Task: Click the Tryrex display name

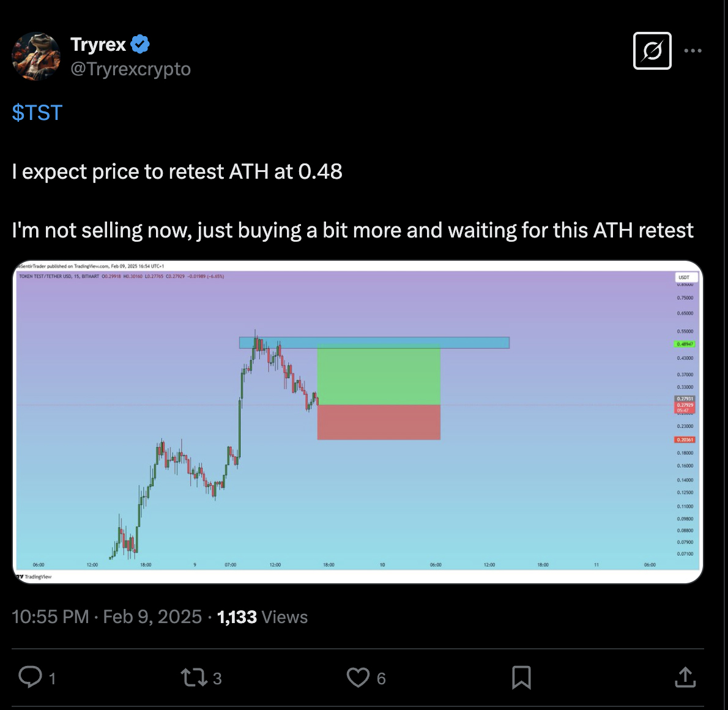Action: tap(98, 45)
